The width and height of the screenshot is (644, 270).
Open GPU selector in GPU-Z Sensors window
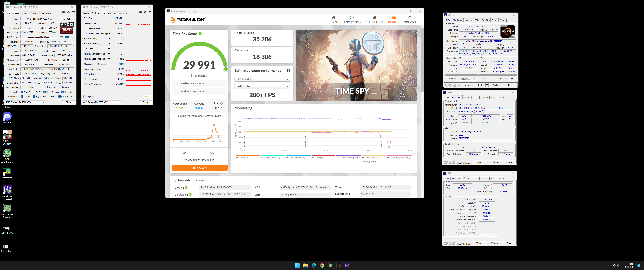click(x=102, y=102)
